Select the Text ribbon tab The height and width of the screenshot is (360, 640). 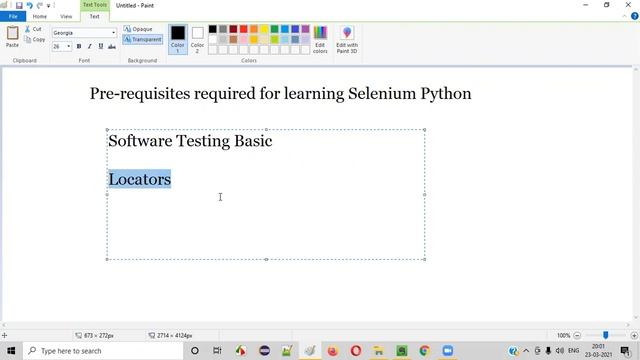(x=95, y=16)
